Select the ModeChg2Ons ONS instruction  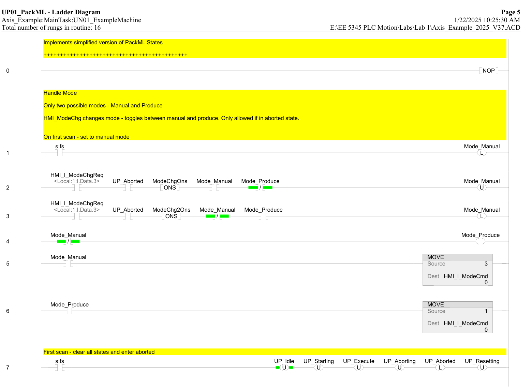[x=171, y=216]
